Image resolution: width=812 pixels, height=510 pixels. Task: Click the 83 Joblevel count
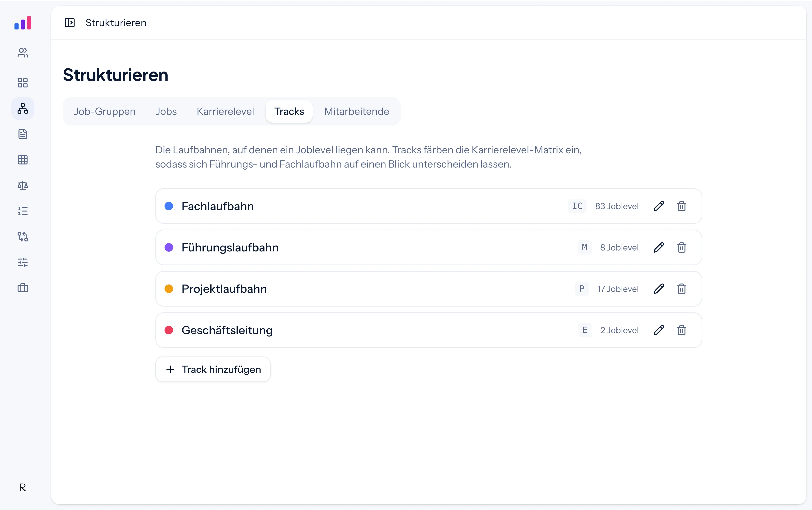617,206
